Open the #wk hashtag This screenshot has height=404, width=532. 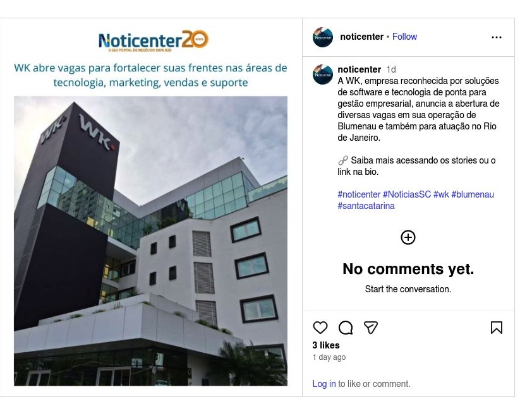pos(441,194)
